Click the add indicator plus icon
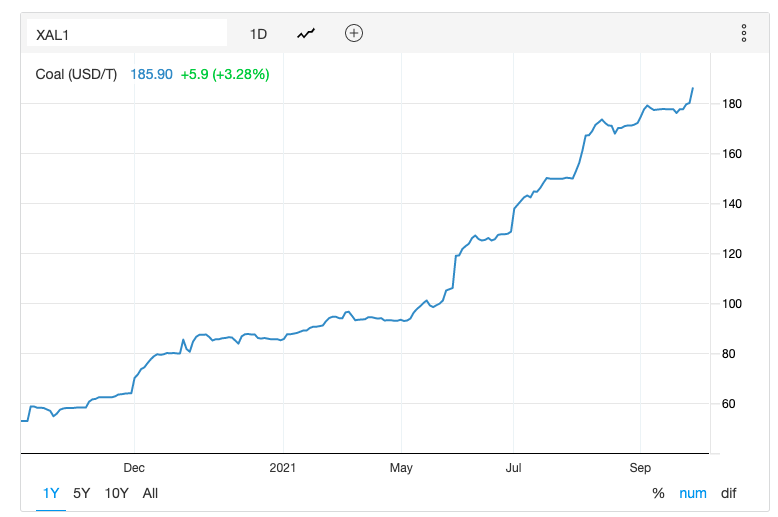Viewport: 778px width, 517px height. [354, 33]
